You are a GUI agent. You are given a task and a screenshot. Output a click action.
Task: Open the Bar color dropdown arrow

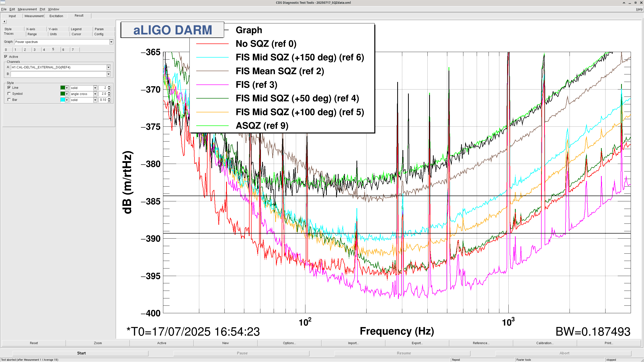(67, 100)
